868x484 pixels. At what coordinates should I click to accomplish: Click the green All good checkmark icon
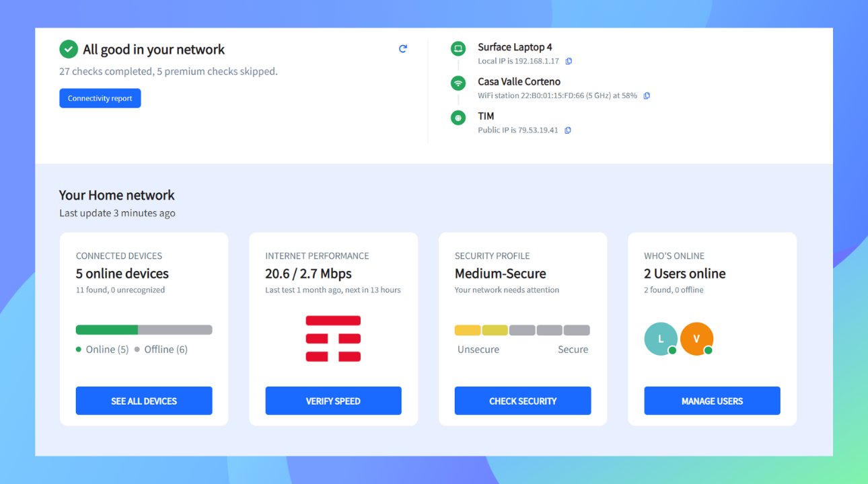click(x=68, y=49)
